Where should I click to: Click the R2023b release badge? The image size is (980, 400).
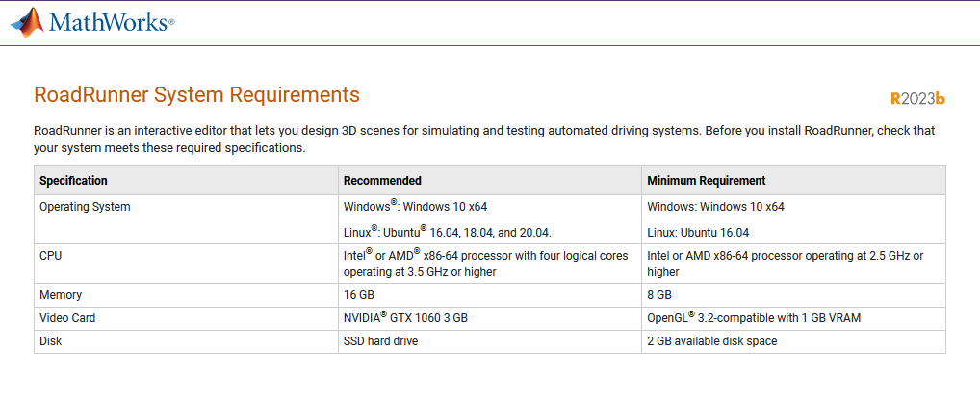(x=917, y=99)
